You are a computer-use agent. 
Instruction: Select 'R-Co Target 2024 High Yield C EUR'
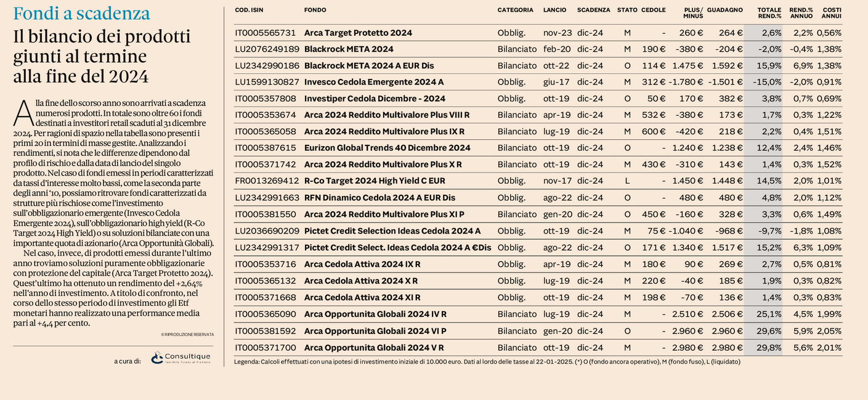[x=375, y=181]
